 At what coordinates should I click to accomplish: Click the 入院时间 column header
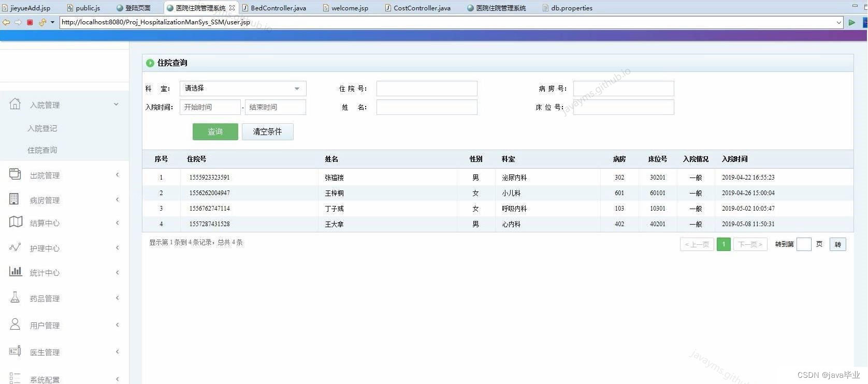[x=735, y=159]
